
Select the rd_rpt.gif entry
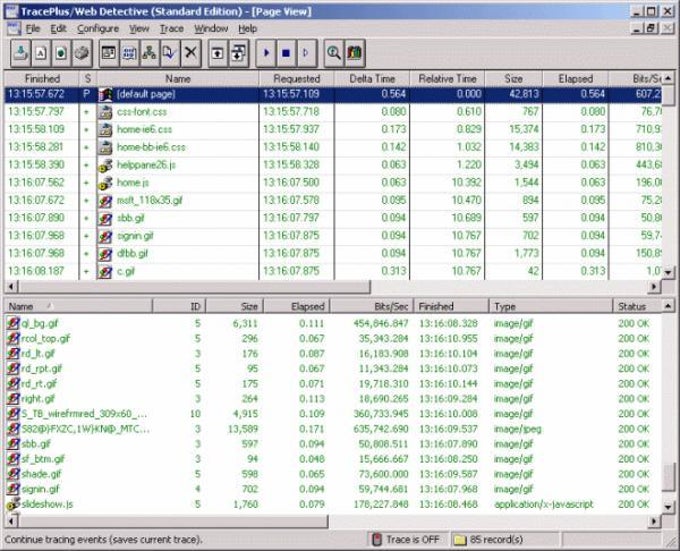coord(42,368)
